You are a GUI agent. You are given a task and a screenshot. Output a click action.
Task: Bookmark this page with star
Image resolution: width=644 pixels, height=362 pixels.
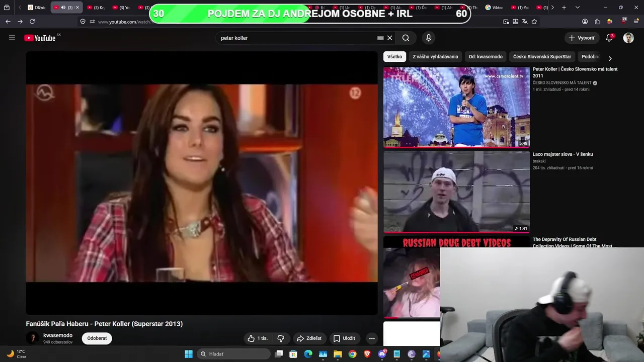(x=534, y=22)
